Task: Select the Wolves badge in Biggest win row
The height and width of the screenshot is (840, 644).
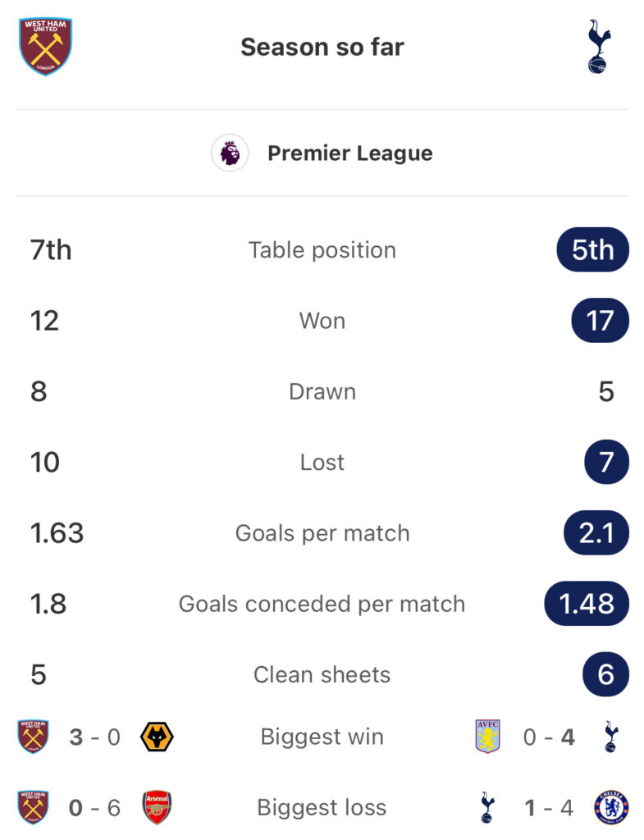Action: 157,737
